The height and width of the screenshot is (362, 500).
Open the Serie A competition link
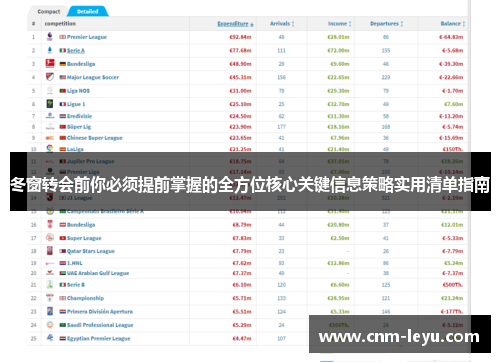76,51
